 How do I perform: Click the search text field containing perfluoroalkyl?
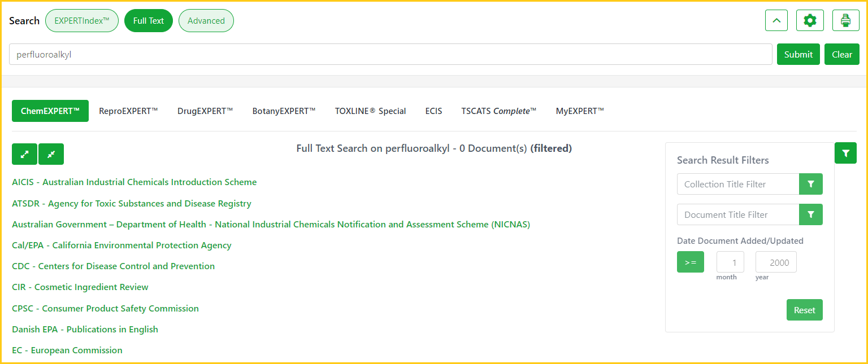click(390, 55)
